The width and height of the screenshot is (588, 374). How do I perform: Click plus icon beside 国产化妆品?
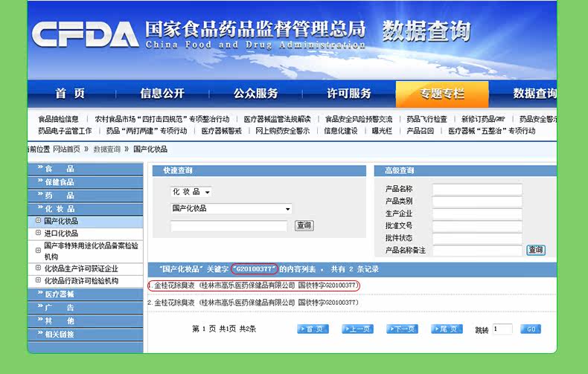point(38,220)
